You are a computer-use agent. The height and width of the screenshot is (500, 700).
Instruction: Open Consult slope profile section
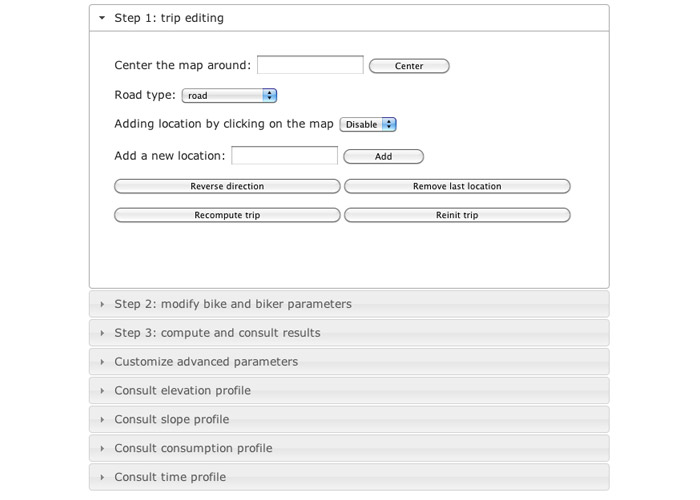(349, 419)
